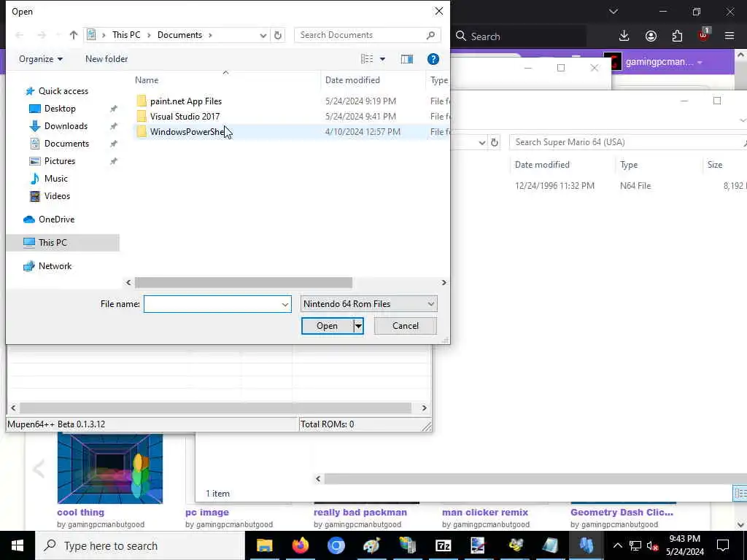Viewport: 747px width, 560px height.
Task: Open Firefox from taskbar
Action: pos(300,545)
